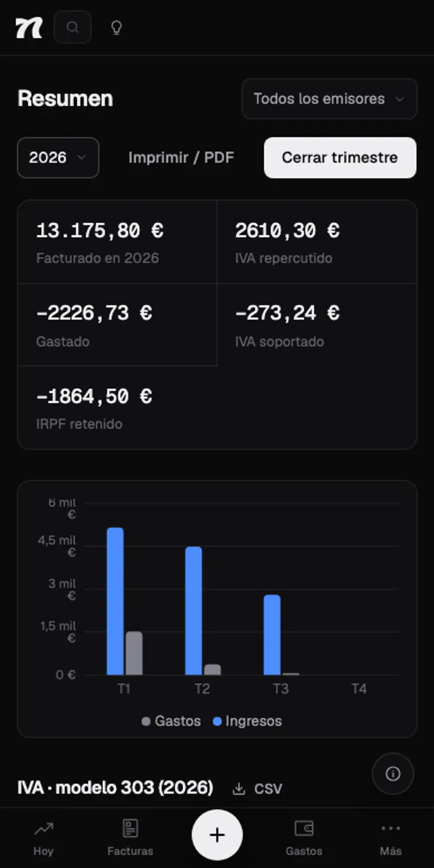Open Hoy via trending arrow icon
Image resolution: width=434 pixels, height=868 pixels.
[43, 828]
